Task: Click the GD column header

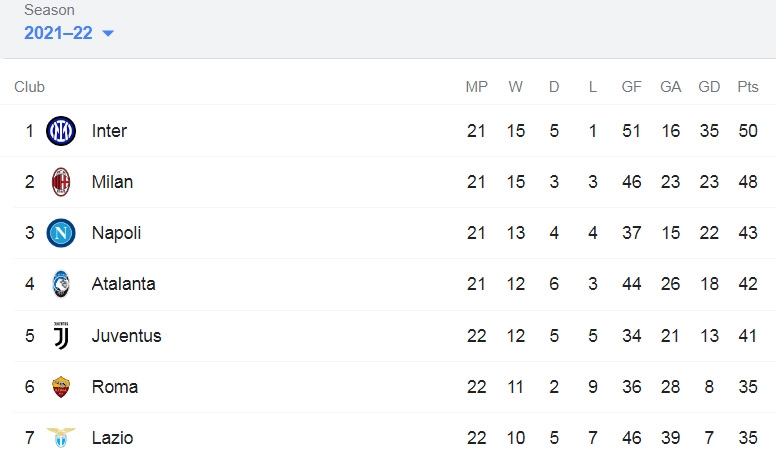Action: pyautogui.click(x=709, y=87)
